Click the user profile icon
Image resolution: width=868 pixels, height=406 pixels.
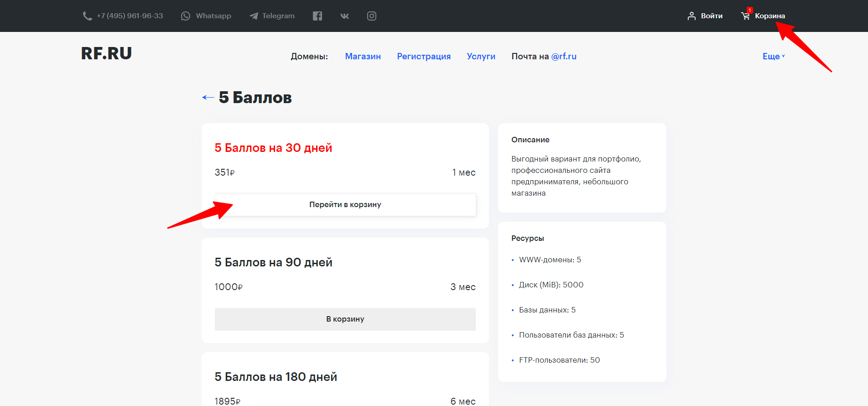[691, 16]
